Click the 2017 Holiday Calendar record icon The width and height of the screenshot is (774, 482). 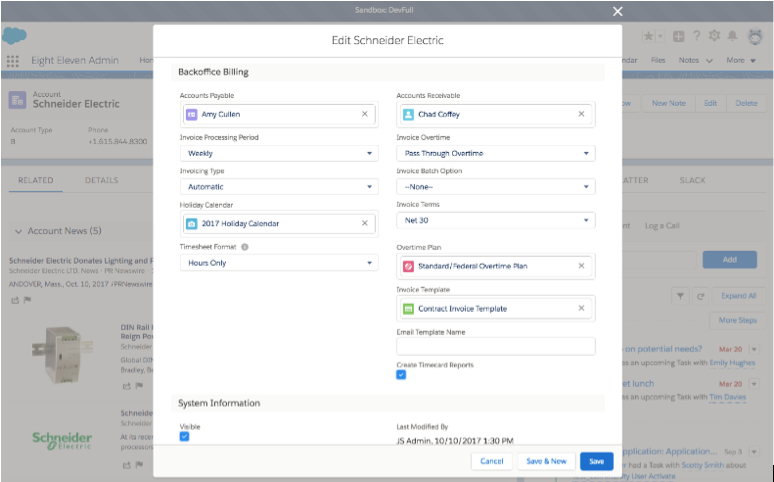pyautogui.click(x=192, y=224)
